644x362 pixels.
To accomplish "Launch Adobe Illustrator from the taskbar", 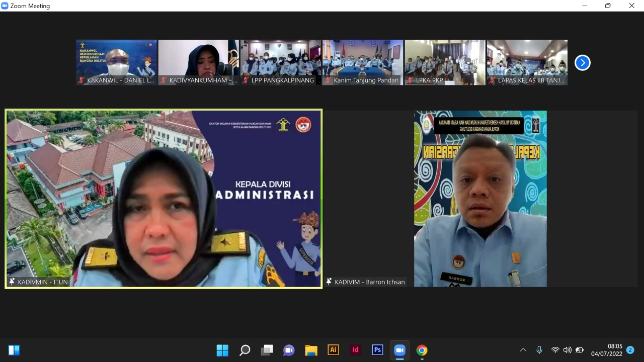I will 333,350.
